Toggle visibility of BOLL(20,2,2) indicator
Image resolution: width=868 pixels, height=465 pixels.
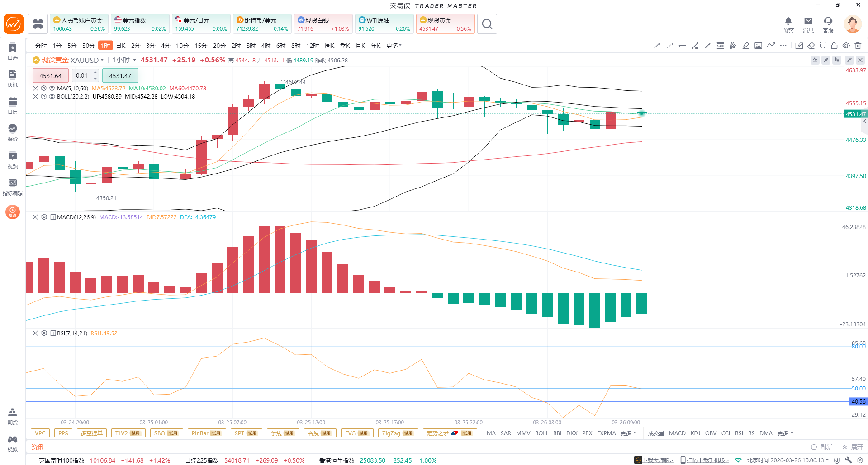[x=52, y=97]
